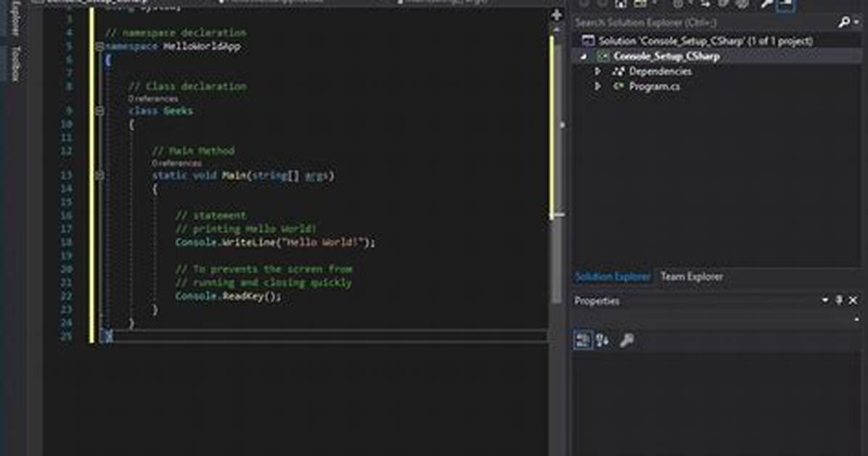Open Program.cs in Solution Explorer
The height and width of the screenshot is (456, 868).
(655, 86)
